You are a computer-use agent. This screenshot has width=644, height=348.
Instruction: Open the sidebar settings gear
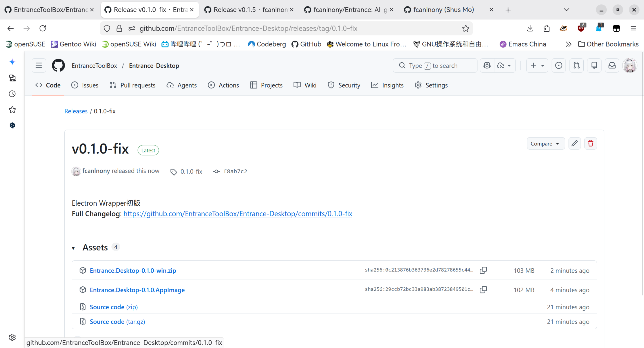click(x=12, y=337)
